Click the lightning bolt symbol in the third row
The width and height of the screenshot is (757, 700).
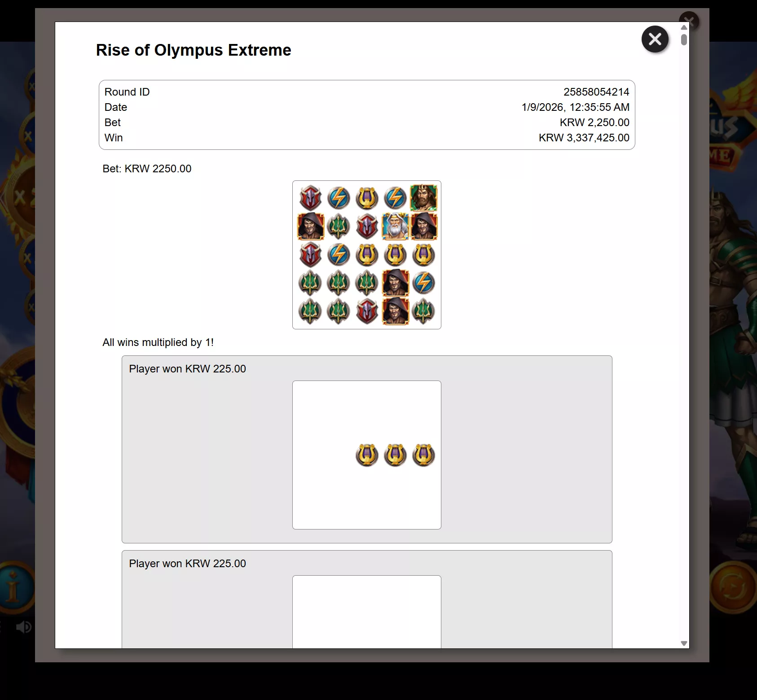[x=339, y=255]
